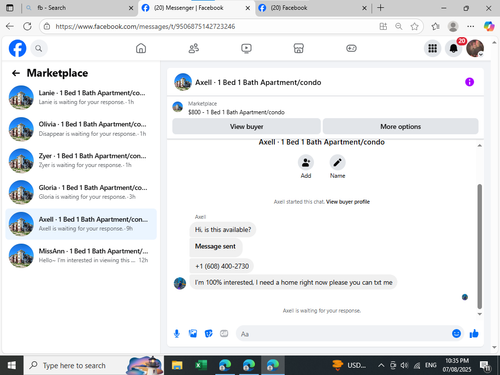
Task: Open the browser profile icon
Action: (453, 26)
